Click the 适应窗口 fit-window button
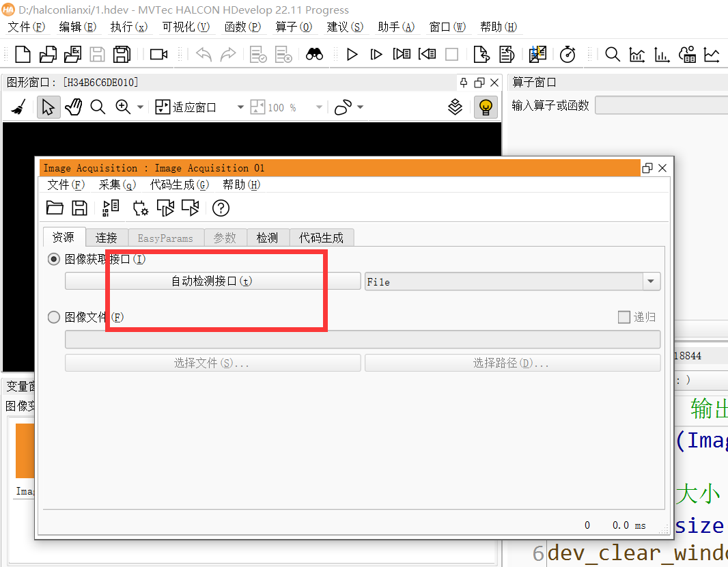 (186, 107)
